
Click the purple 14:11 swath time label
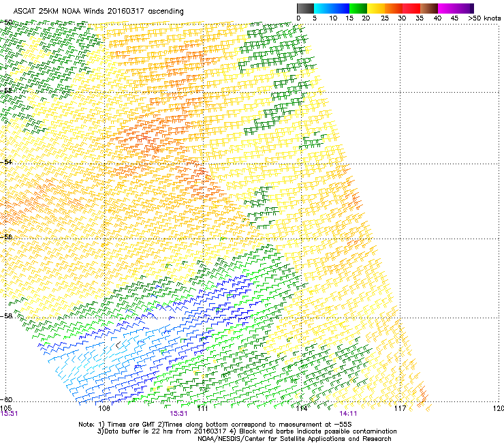348,414
